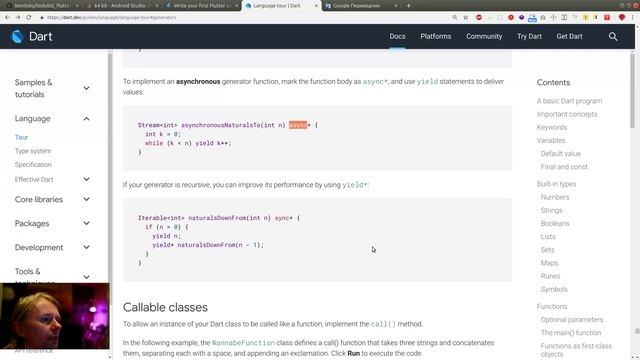Jump to A basic Dart program

(x=569, y=101)
